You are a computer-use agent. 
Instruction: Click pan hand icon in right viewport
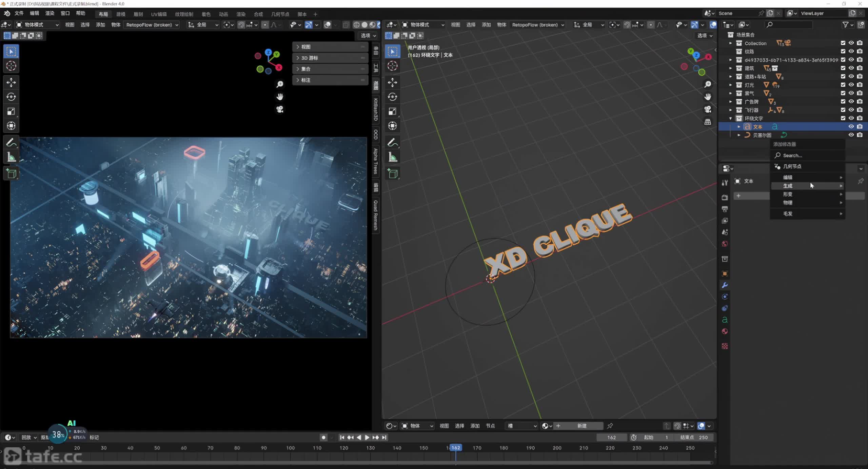click(x=708, y=97)
